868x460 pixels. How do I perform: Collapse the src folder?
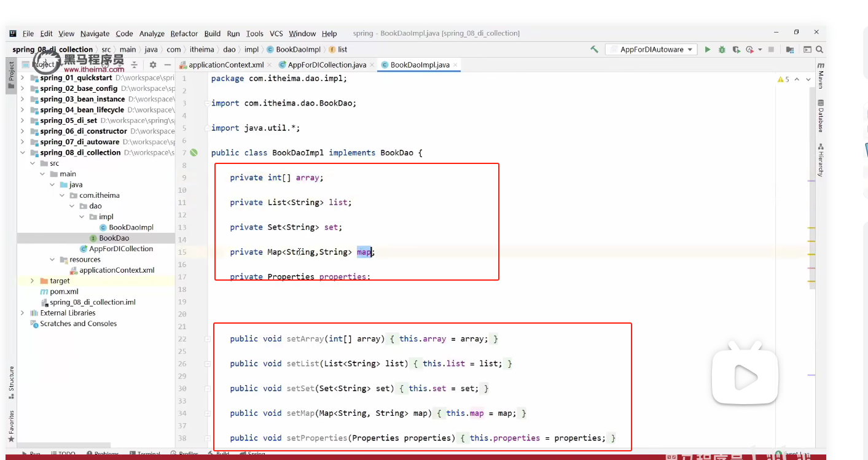[x=33, y=163]
